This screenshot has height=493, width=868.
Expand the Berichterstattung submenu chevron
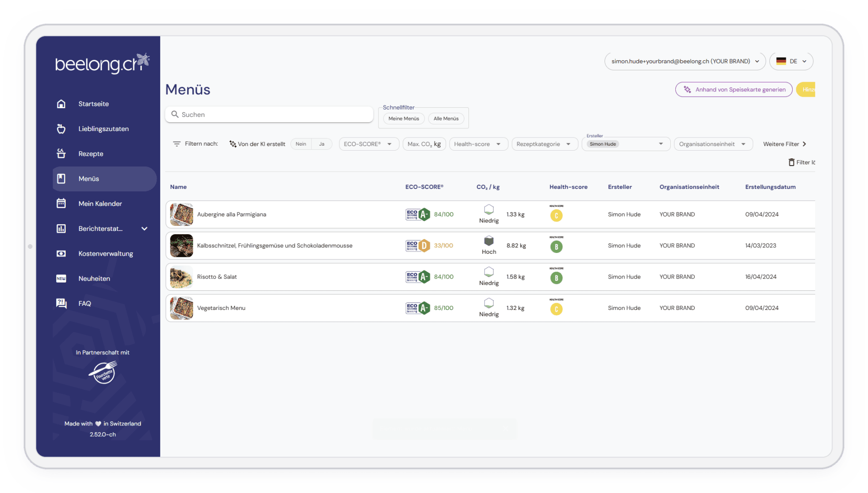point(144,229)
